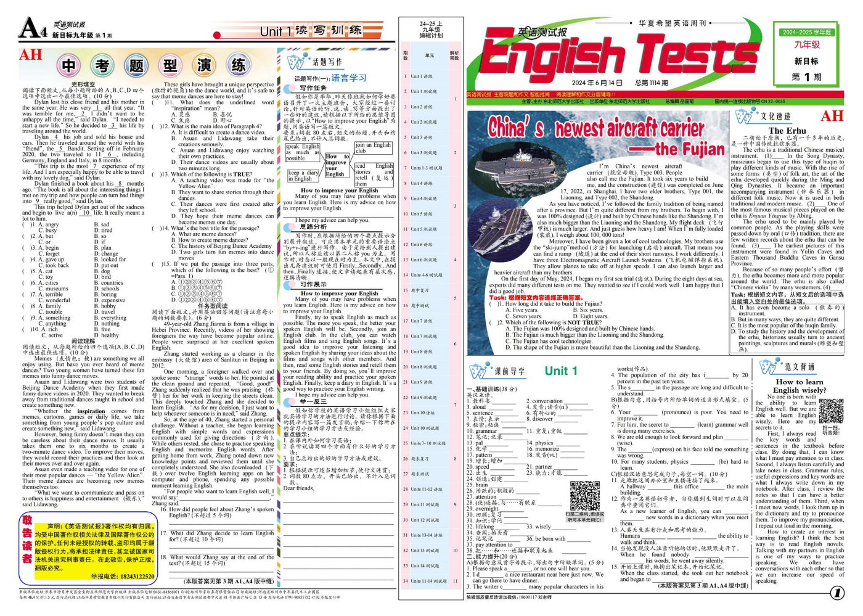Click the mascot icon next to 范文背诵
Viewport: 863px width, 616px height.
770,366
